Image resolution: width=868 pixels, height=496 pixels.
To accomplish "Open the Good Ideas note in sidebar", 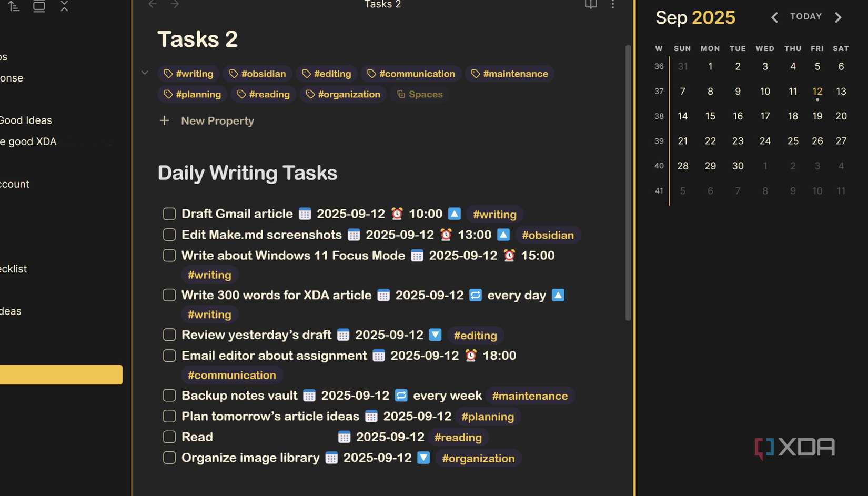I will click(x=26, y=120).
